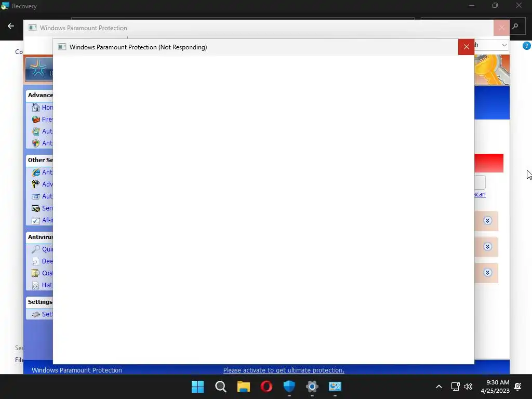532x399 pixels.
Task: Start Quick scan via magnifier icon
Action: tap(36, 249)
